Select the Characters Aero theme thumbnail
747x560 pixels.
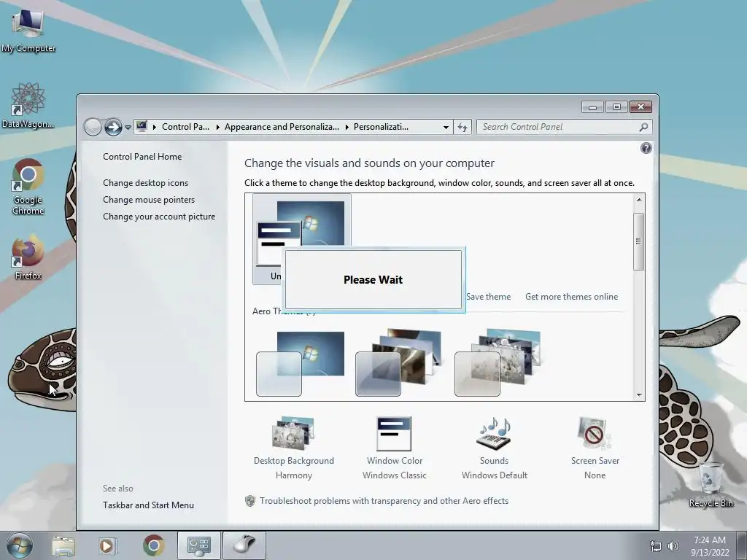pyautogui.click(x=498, y=362)
